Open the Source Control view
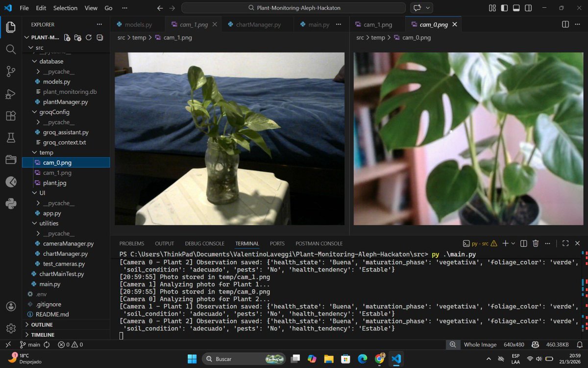Viewport: 588px width, 368px height. coord(11,72)
